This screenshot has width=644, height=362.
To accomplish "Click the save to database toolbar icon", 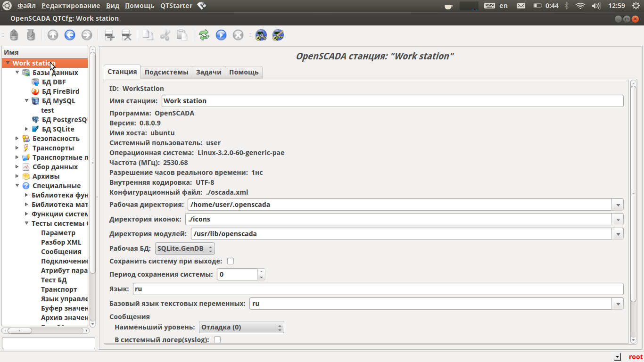I will [31, 35].
